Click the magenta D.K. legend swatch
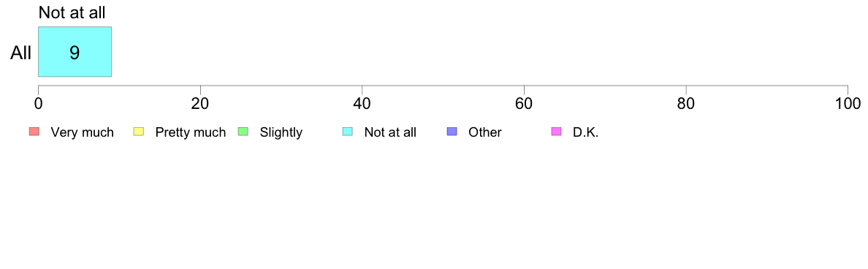 pos(556,132)
